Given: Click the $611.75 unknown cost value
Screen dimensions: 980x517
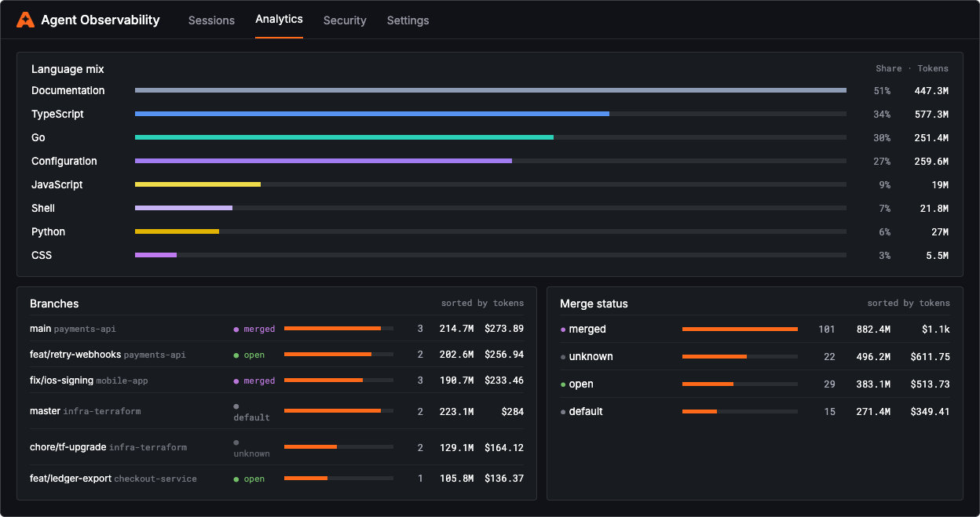Looking at the screenshot, I should pos(931,357).
